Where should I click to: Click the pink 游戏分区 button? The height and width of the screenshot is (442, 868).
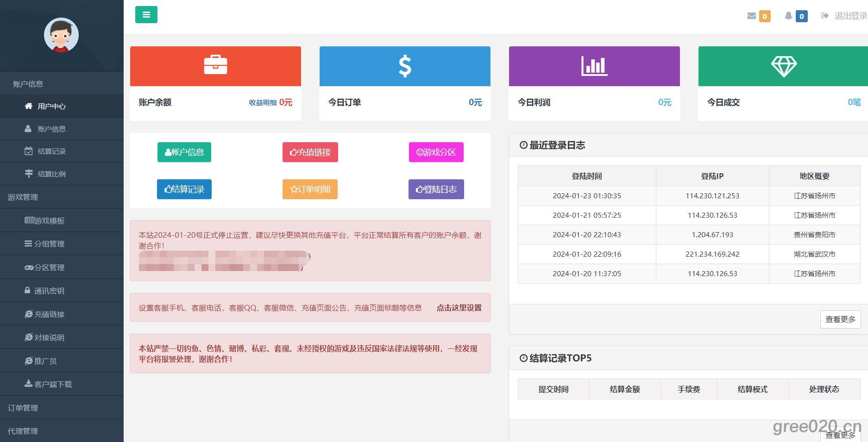[x=436, y=152]
